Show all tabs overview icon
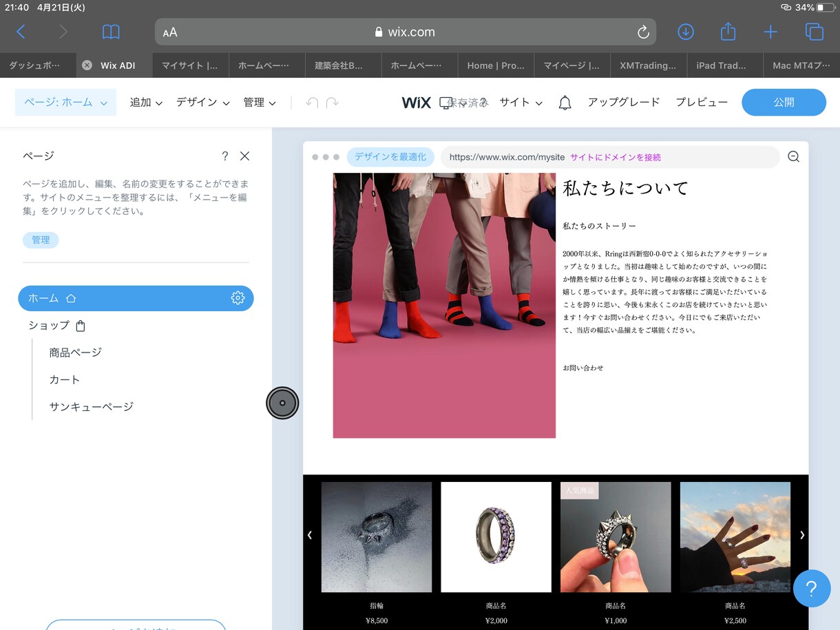The width and height of the screenshot is (840, 630). [814, 32]
